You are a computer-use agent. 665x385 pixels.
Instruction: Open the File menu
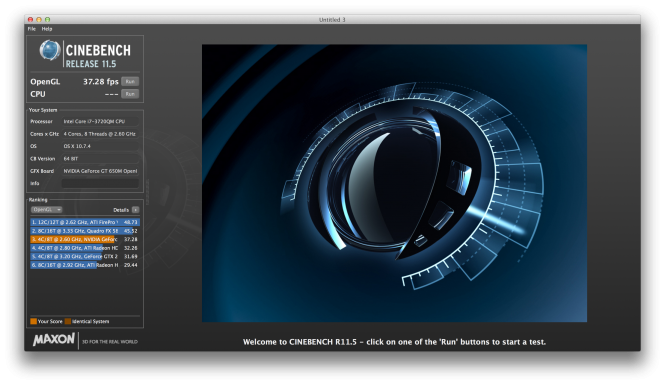click(x=32, y=29)
